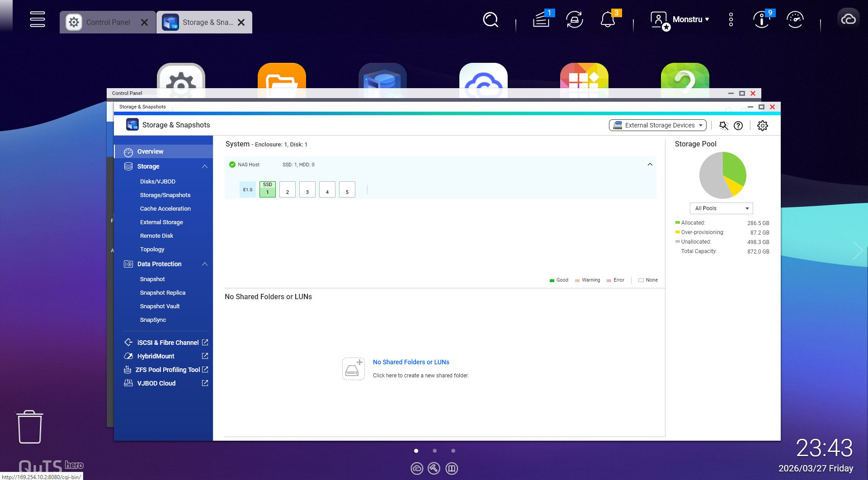Image resolution: width=868 pixels, height=480 pixels.
Task: Click the create shared folder icon
Action: [x=353, y=369]
